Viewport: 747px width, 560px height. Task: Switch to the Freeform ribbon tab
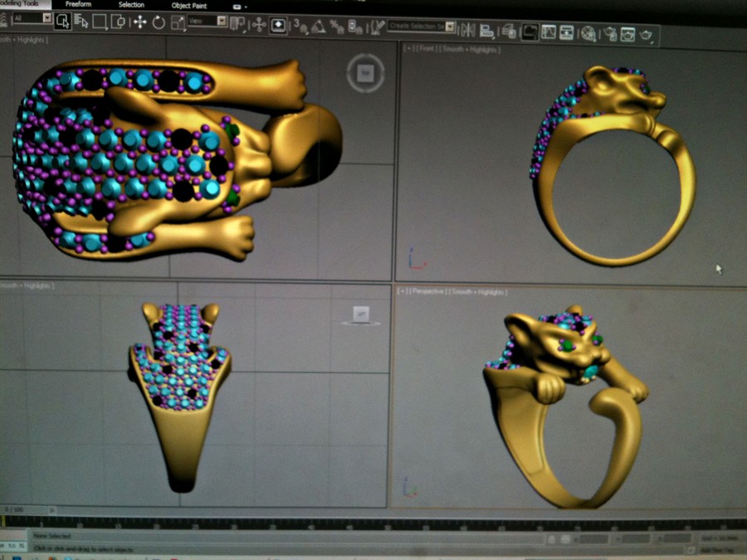coord(78,5)
